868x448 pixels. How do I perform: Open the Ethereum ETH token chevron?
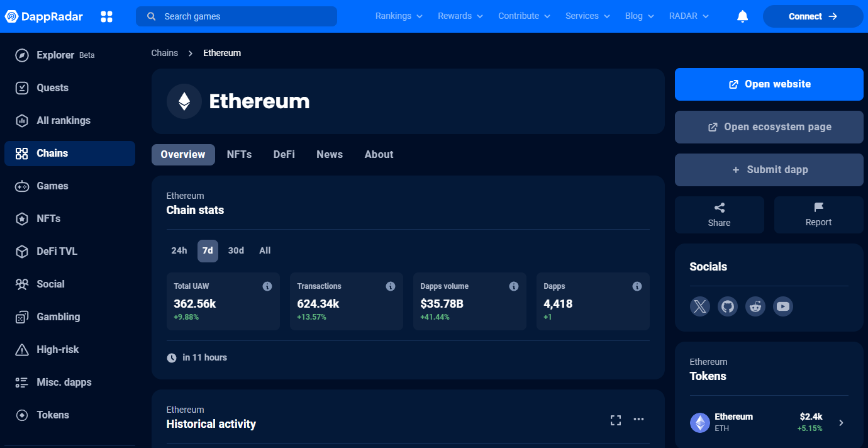click(x=842, y=423)
